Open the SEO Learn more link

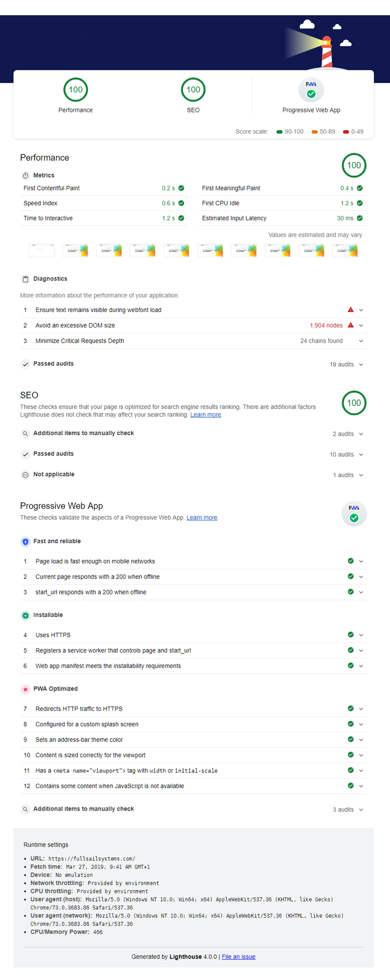205,415
